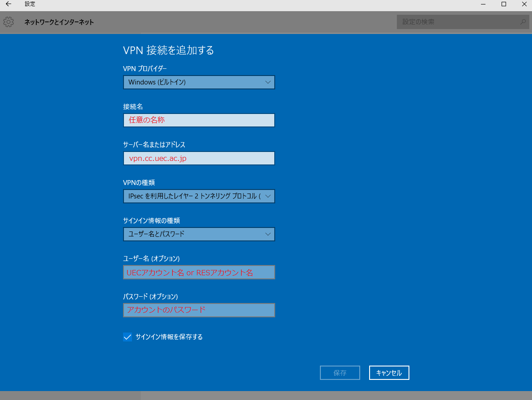Viewport: 532px width, 400px height.
Task: Minimize the 設定 window
Action: 483,4
